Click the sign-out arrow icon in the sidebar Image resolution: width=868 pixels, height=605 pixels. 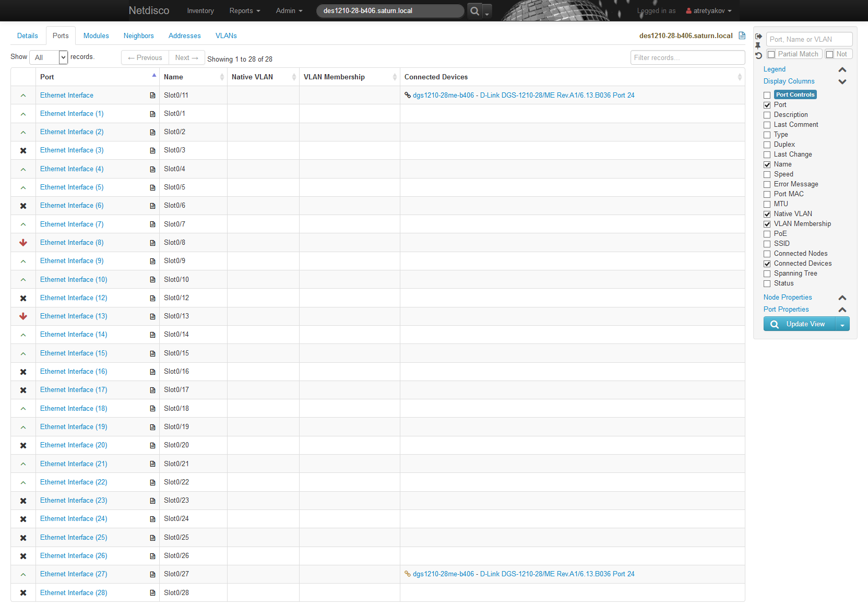[758, 36]
